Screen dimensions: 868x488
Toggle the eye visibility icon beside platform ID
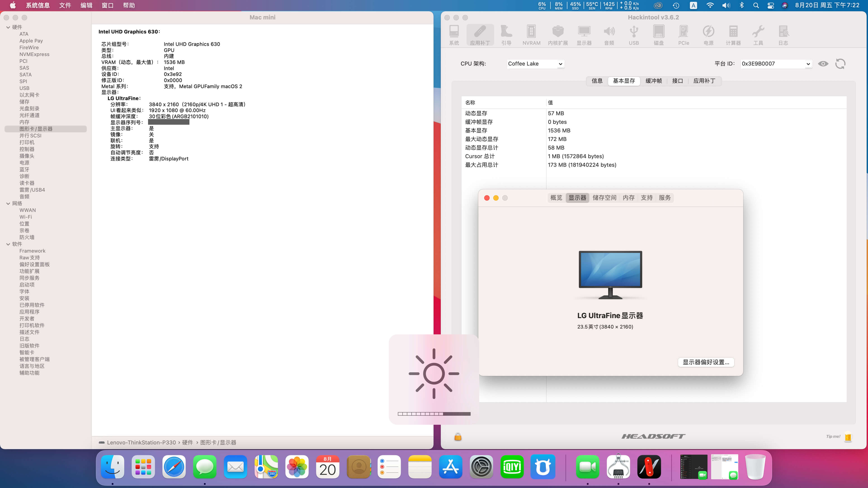click(x=823, y=64)
